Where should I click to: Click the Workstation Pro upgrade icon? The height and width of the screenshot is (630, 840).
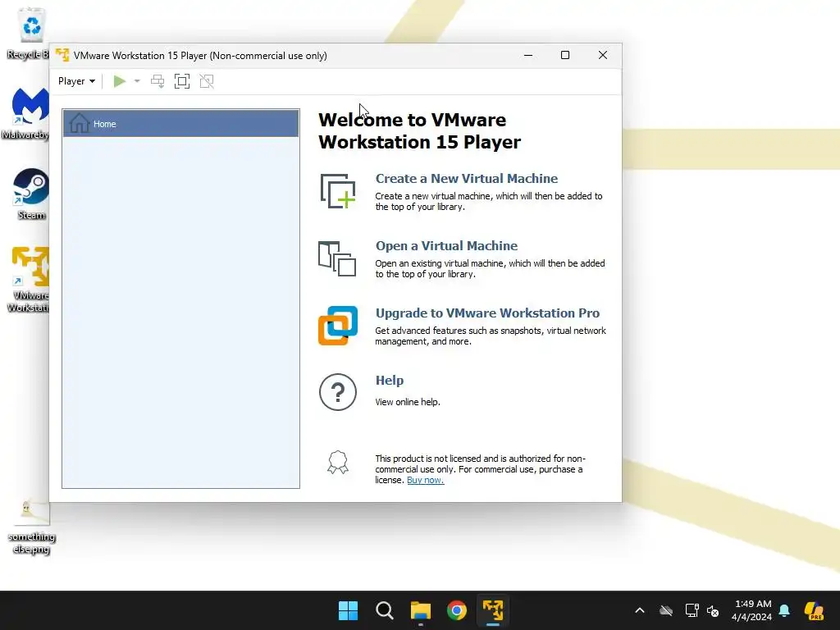(338, 326)
